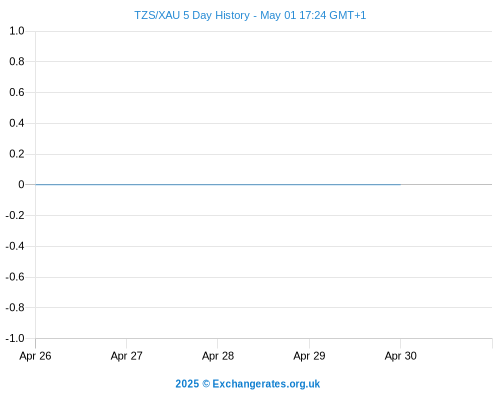The height and width of the screenshot is (400, 495).
Task: Click the Apr 26 x-axis label
Action: coord(35,356)
